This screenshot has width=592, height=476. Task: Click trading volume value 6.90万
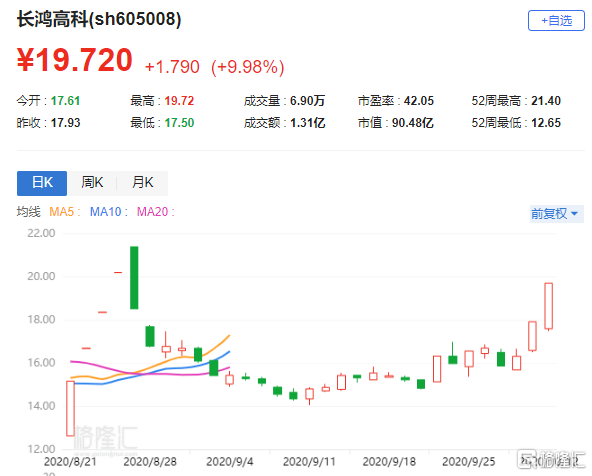307,101
